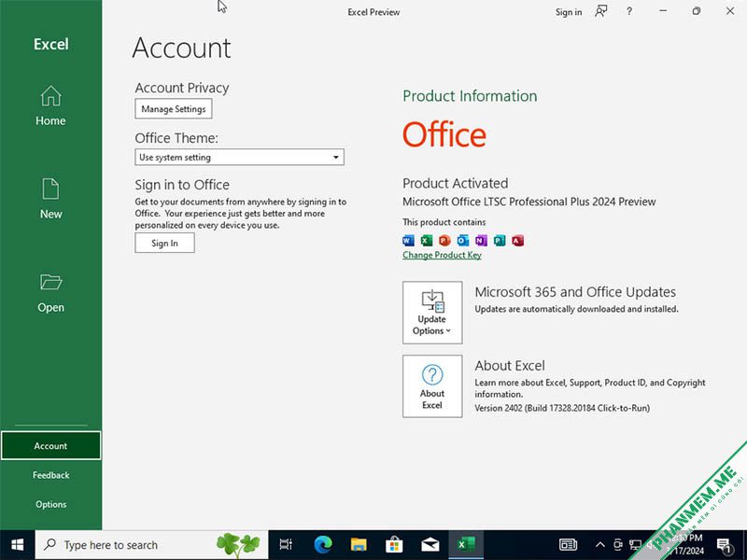Open the Update Options menu
This screenshot has height=560, width=747.
point(432,313)
